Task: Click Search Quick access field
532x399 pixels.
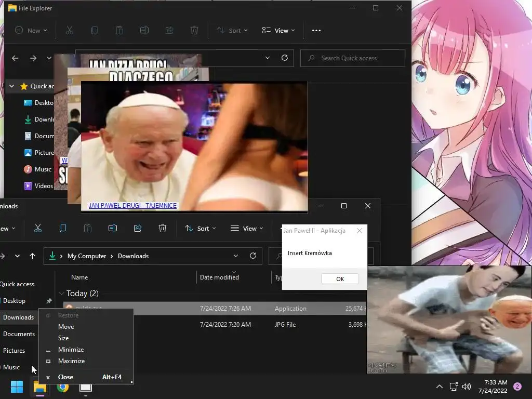Action: [x=353, y=58]
